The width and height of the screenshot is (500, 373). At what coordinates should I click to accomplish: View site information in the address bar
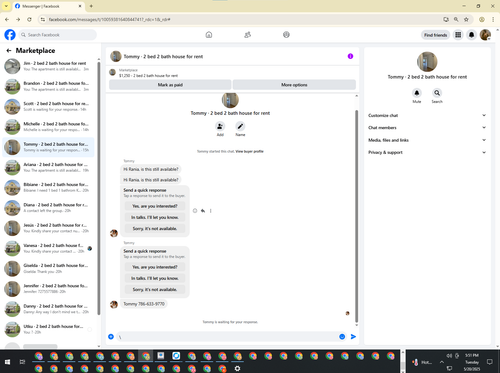[43, 20]
